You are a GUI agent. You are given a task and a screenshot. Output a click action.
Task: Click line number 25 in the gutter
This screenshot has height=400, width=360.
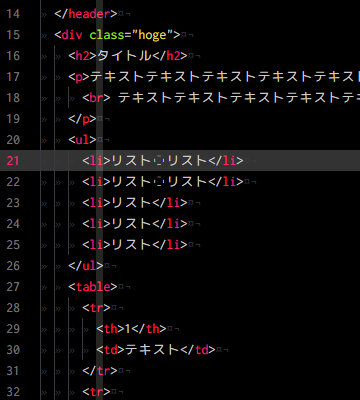coord(13,245)
